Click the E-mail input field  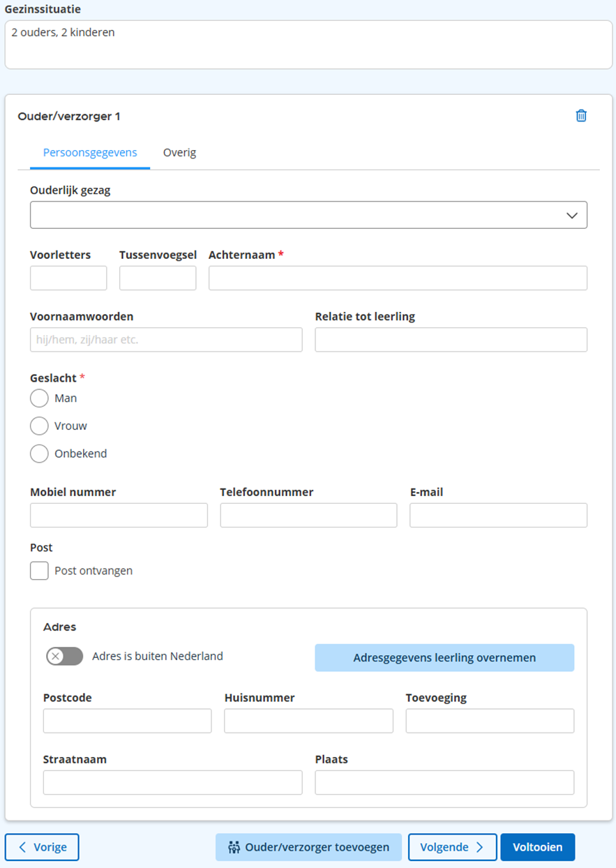point(498,516)
